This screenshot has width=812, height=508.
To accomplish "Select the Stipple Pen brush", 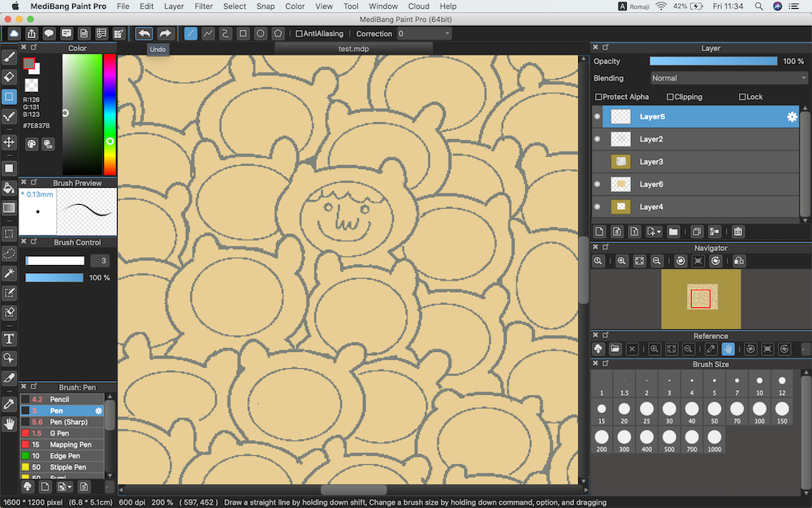I will coord(63,467).
